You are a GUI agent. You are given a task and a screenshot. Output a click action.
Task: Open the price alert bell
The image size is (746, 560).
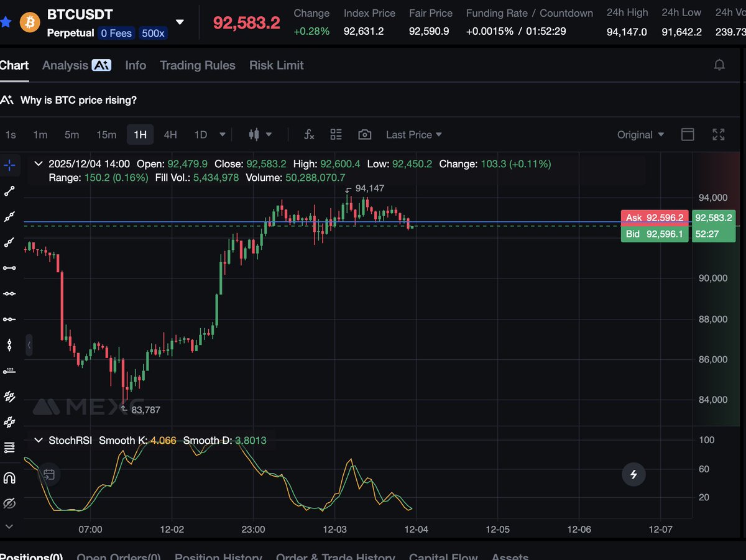tap(719, 65)
